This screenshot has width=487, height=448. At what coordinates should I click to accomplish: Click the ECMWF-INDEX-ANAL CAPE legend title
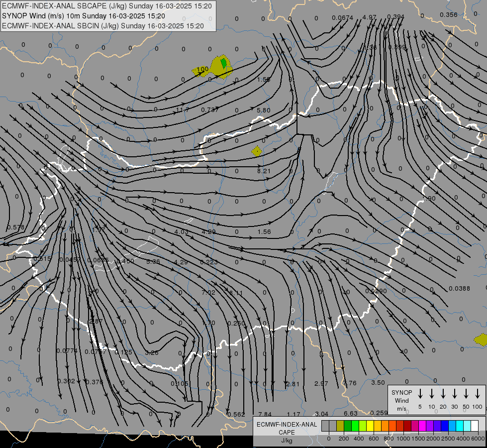pos(287,429)
